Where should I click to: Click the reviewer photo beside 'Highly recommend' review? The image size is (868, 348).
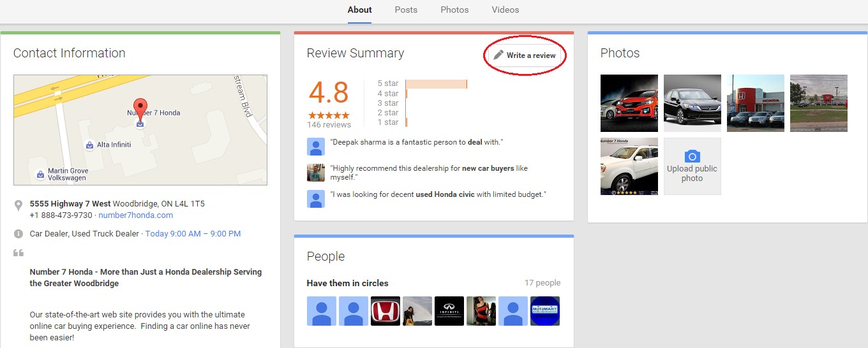coord(315,173)
